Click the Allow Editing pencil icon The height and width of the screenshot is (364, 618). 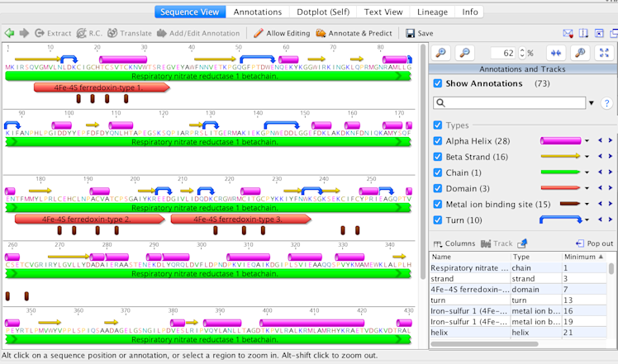coord(259,33)
